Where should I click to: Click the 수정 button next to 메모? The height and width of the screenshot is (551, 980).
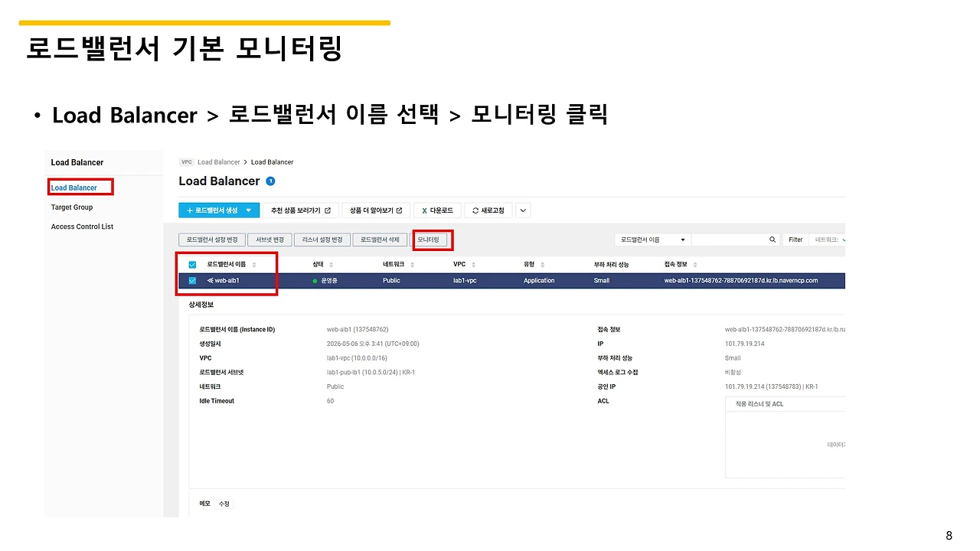tap(224, 504)
